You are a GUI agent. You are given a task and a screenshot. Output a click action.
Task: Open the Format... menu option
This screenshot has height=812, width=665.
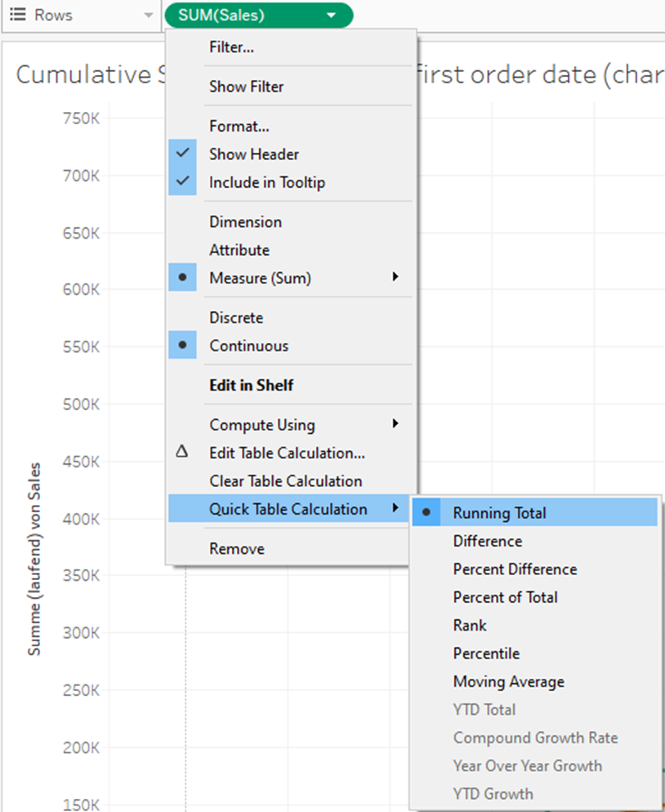coord(239,126)
